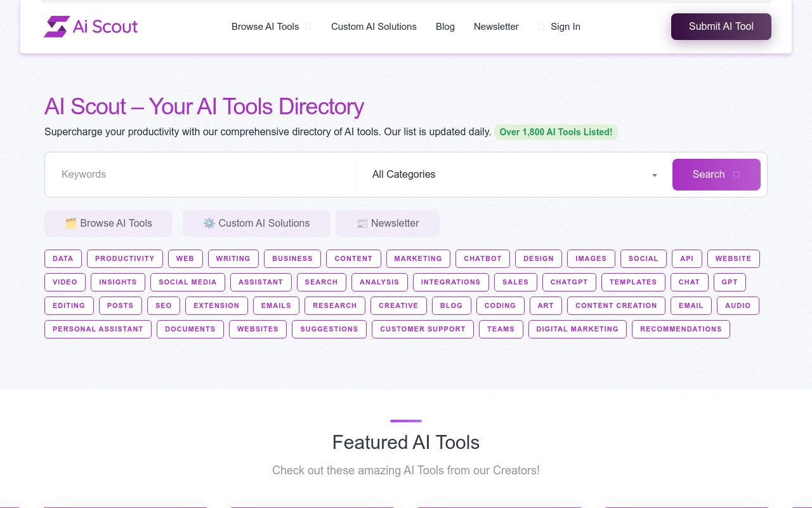The image size is (812, 508).
Task: Select the EMAILS tag
Action: click(x=276, y=305)
